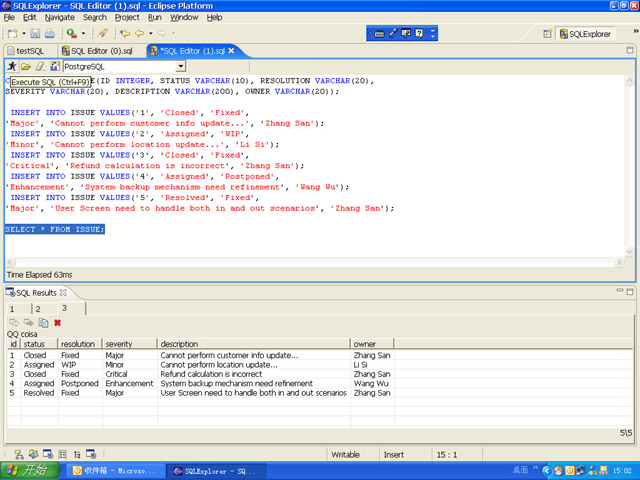This screenshot has height=480, width=640.
Task: Expand the Forward navigation history dropdown arrow
Action: point(173,33)
